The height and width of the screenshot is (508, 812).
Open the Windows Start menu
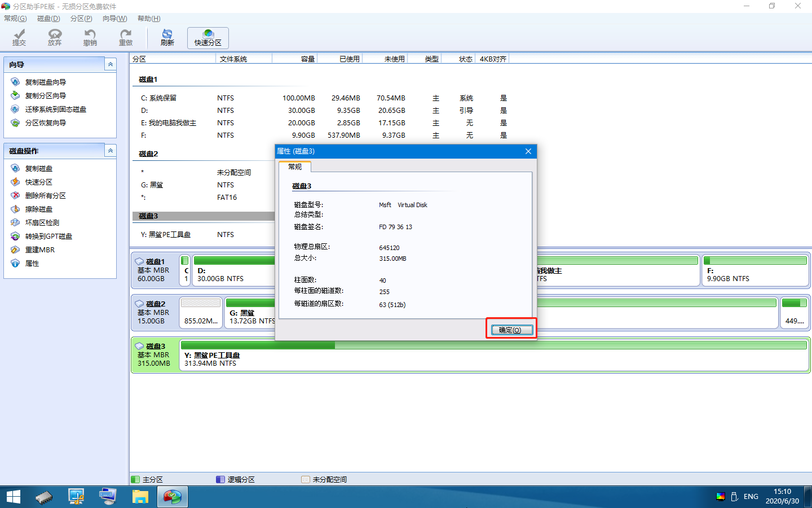coord(14,497)
